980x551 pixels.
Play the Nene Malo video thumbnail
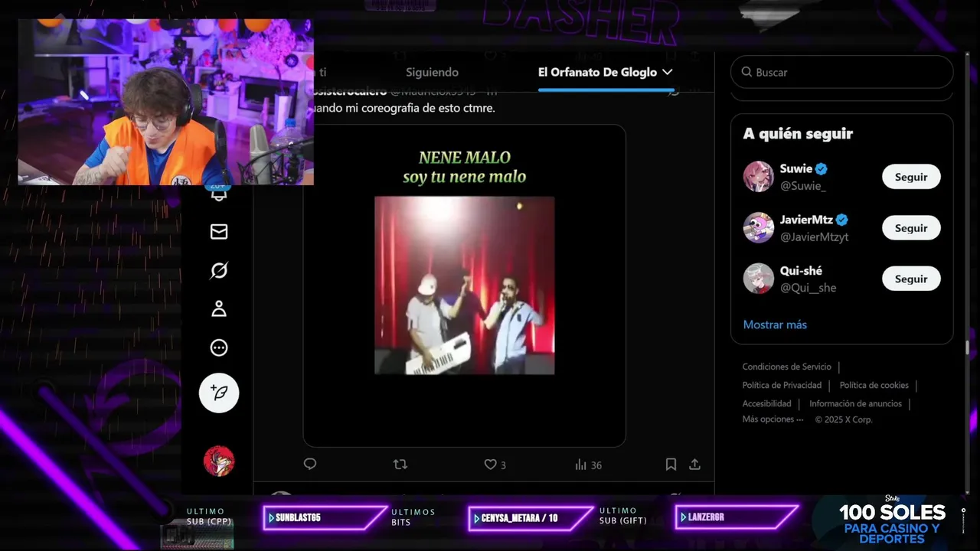(x=464, y=285)
